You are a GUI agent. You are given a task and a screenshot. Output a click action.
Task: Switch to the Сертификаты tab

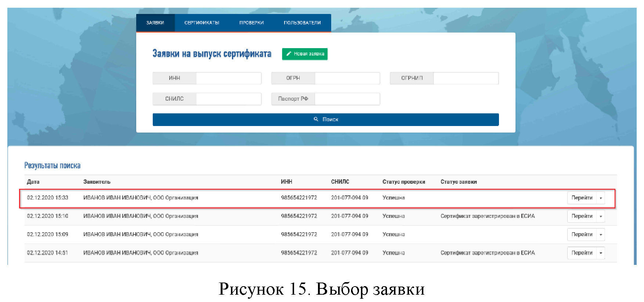202,23
